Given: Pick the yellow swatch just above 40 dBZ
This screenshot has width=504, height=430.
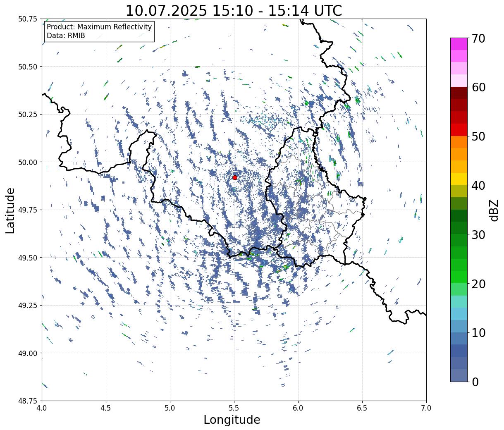Looking at the screenshot, I should [459, 179].
